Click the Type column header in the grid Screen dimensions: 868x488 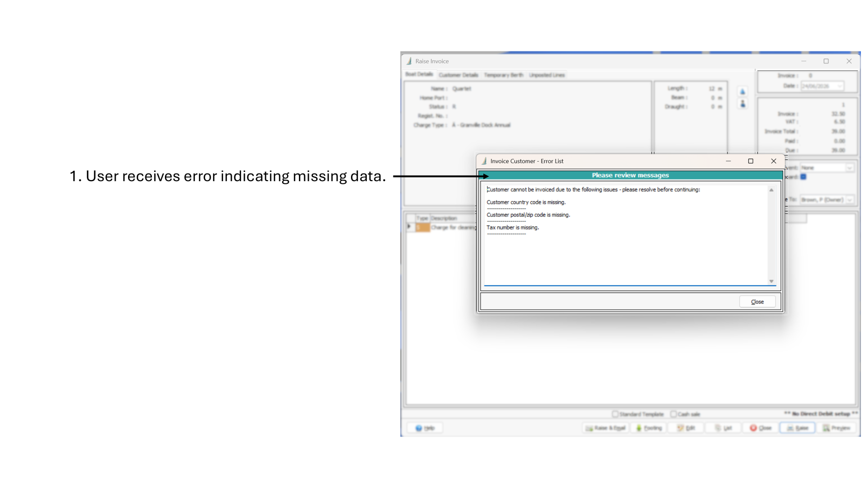pyautogui.click(x=423, y=218)
